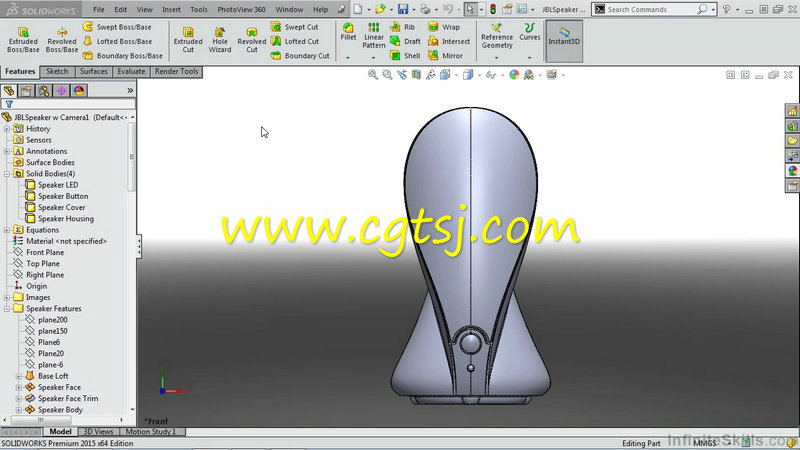
Task: Select the Revolved Boss/Base tool
Action: (x=62, y=40)
